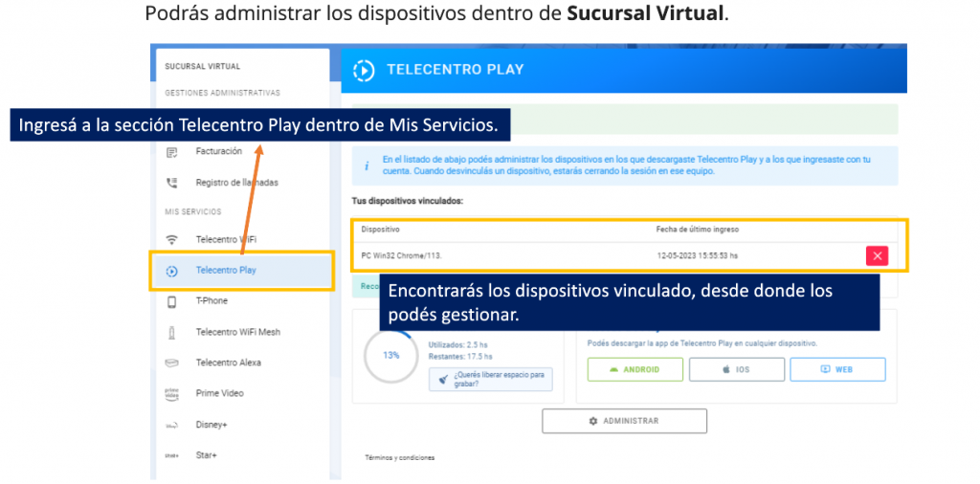Download the iOS app
Screen dimensions: 980x484
click(736, 369)
